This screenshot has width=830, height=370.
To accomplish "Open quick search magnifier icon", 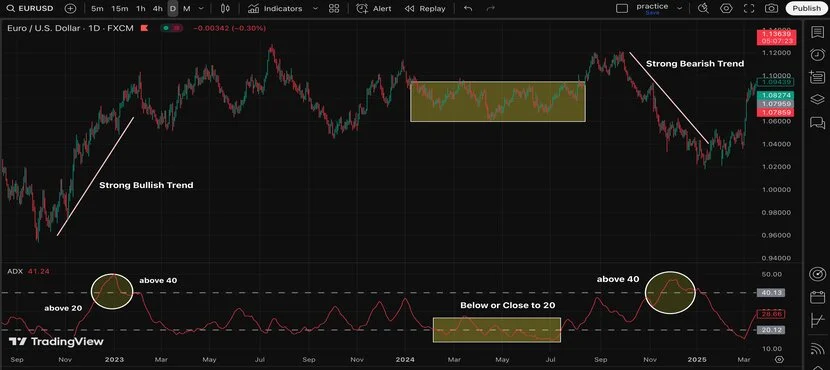I will tap(703, 8).
